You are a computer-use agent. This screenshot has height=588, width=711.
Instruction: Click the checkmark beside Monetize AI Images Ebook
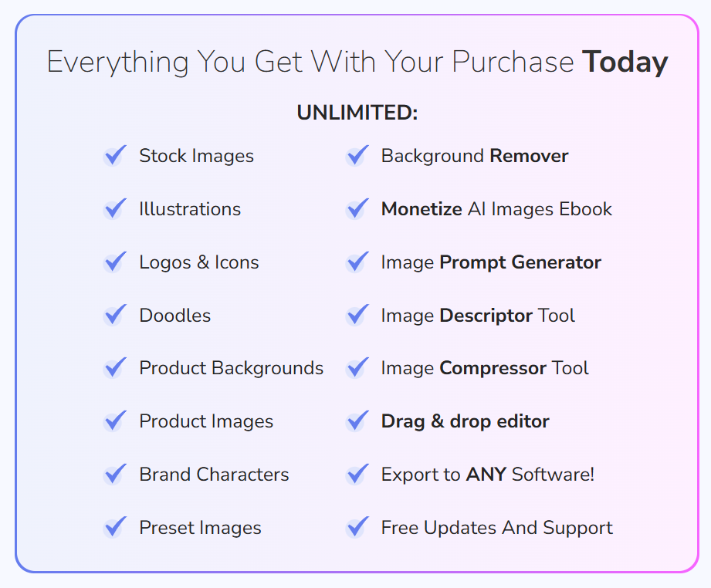(x=357, y=209)
